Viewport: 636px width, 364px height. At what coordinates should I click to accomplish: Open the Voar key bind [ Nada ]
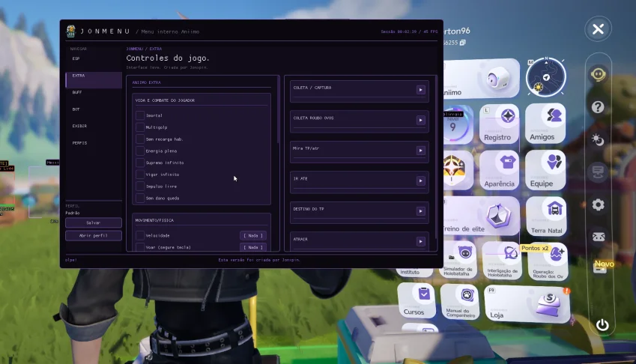(253, 247)
